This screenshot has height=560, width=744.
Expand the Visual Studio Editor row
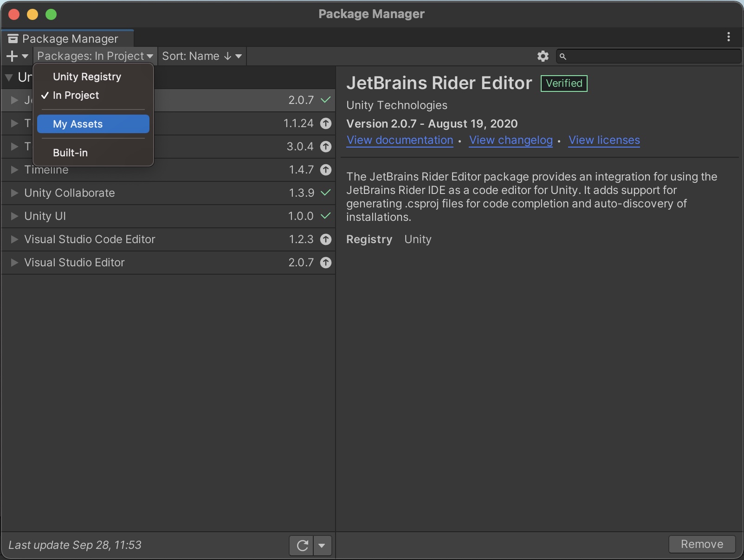tap(14, 263)
